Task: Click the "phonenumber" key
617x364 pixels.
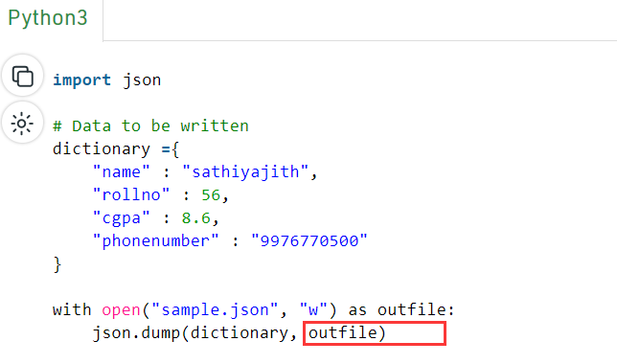Action: click(155, 240)
